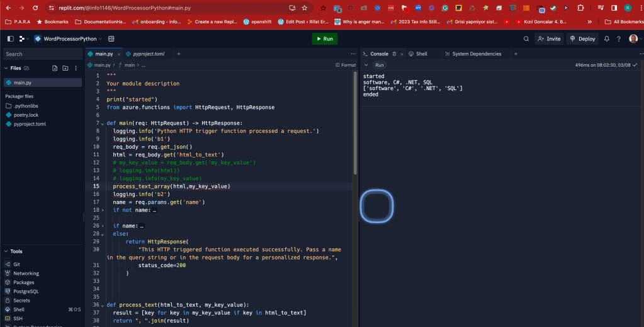Reload the page in browser
Screen dimensions: 644x327
pos(35,8)
